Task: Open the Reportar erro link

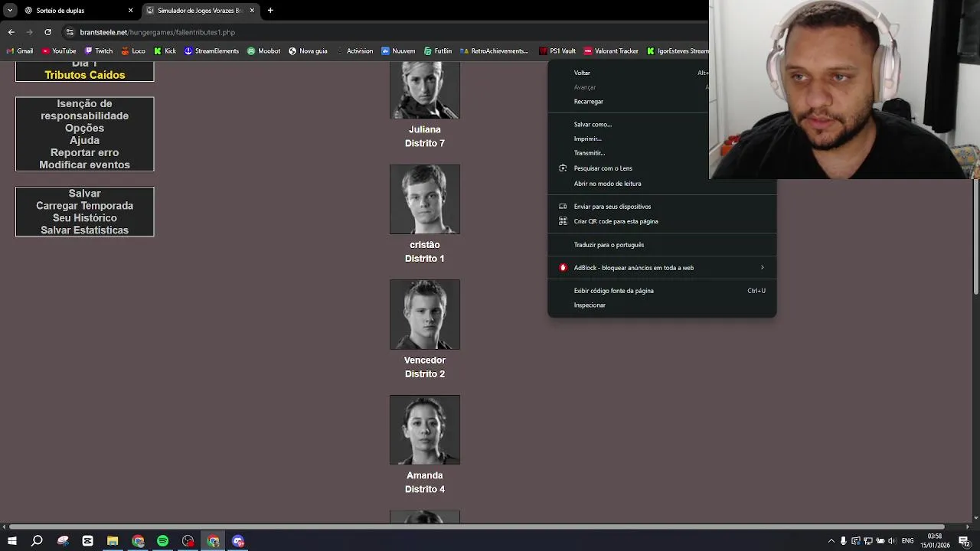Action: pyautogui.click(x=84, y=152)
